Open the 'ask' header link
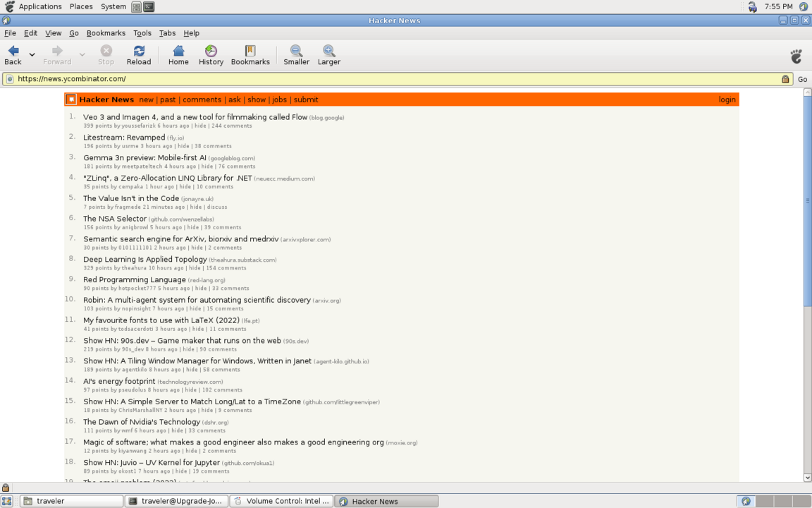Screen dimensions: 812x508 tap(235, 99)
